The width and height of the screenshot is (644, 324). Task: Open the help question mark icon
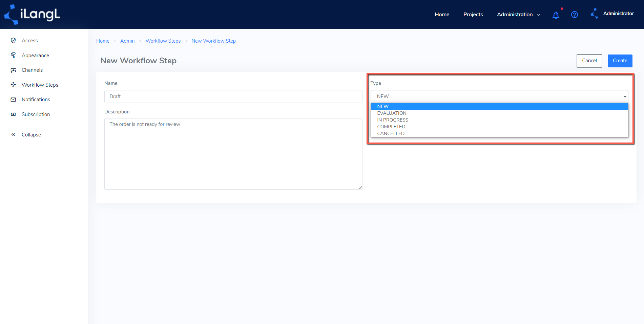tap(575, 15)
